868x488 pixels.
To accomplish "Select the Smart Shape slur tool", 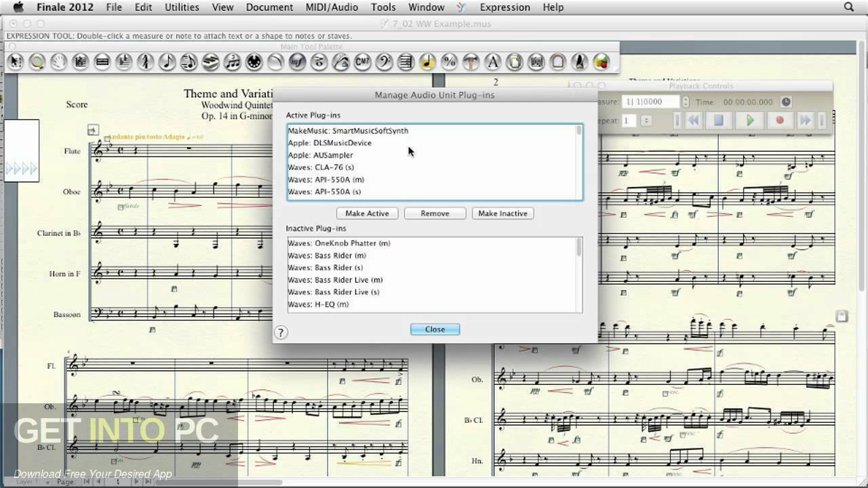I will [x=275, y=62].
